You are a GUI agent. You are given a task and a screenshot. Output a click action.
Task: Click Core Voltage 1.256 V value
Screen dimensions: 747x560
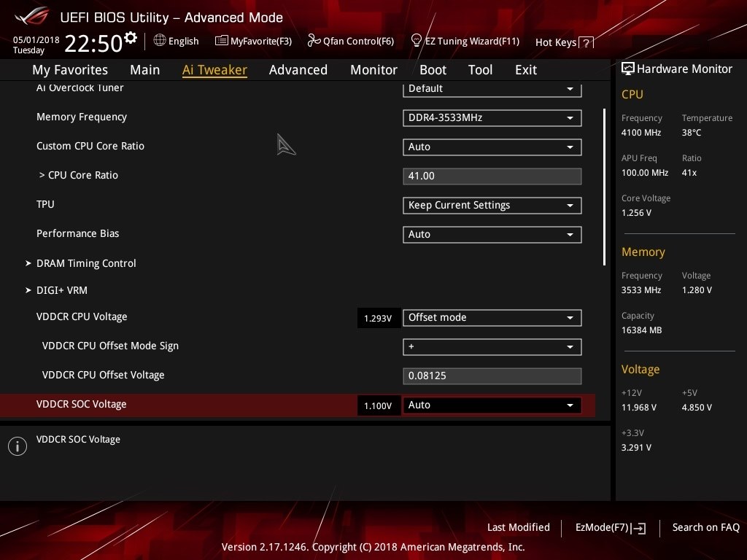[636, 213]
